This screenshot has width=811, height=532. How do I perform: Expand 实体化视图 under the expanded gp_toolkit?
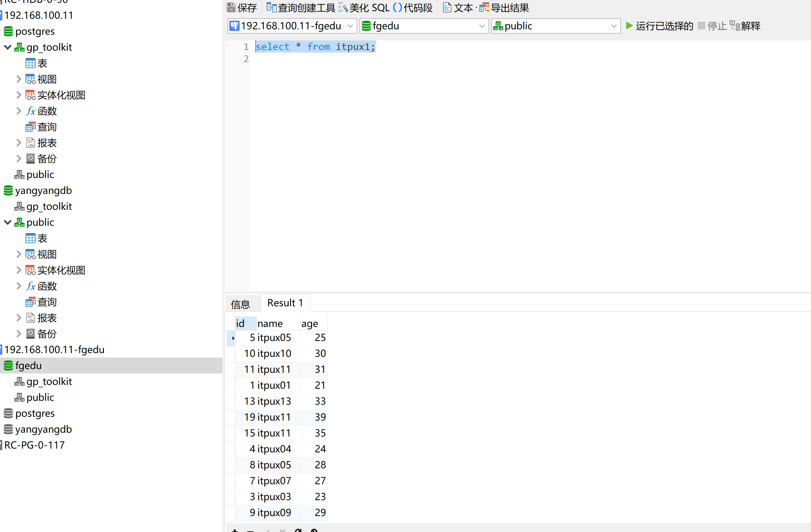(19, 95)
